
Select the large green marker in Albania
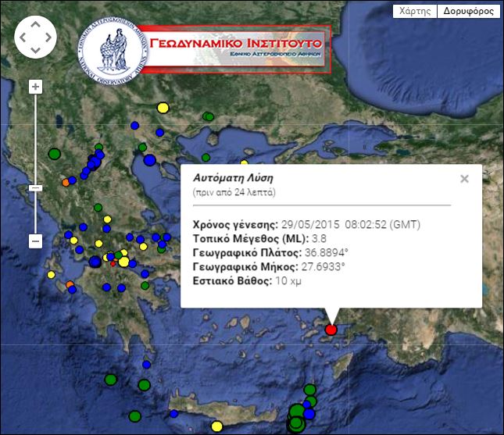(55, 154)
